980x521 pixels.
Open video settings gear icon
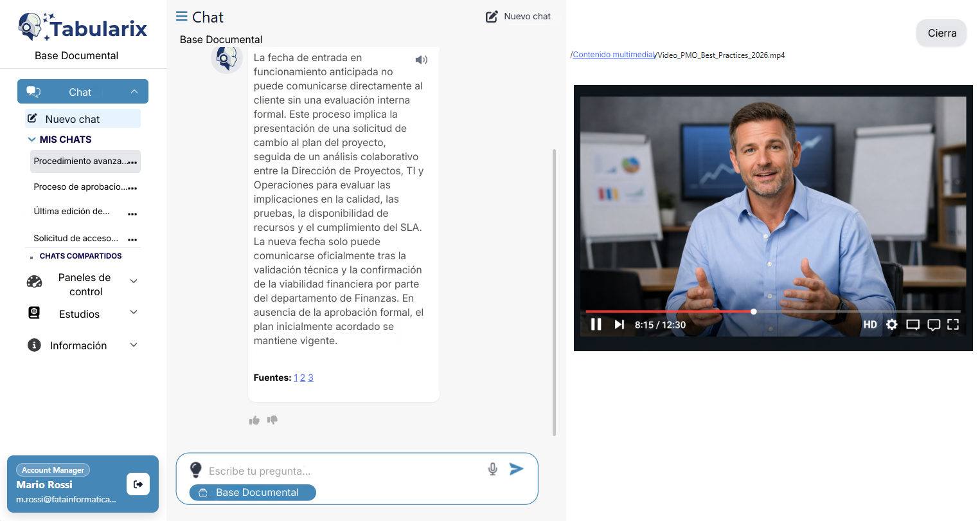(891, 324)
